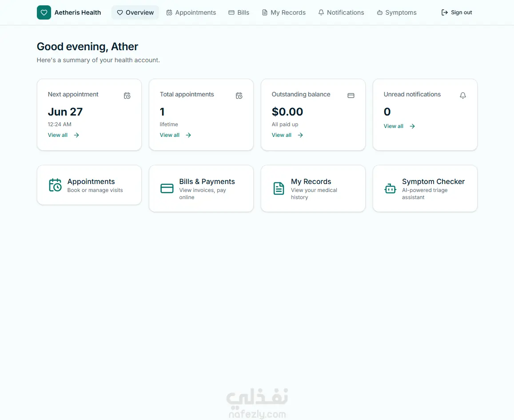Open Symptoms in the top navigation

click(397, 12)
